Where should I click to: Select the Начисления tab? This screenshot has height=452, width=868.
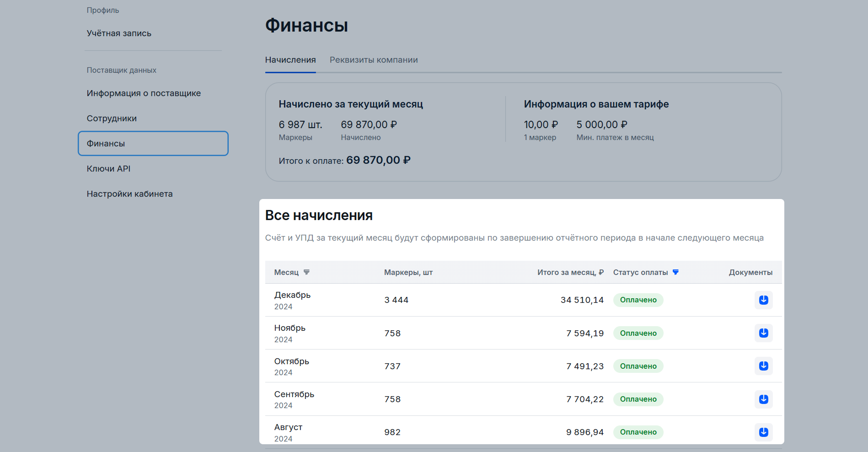[x=290, y=60]
